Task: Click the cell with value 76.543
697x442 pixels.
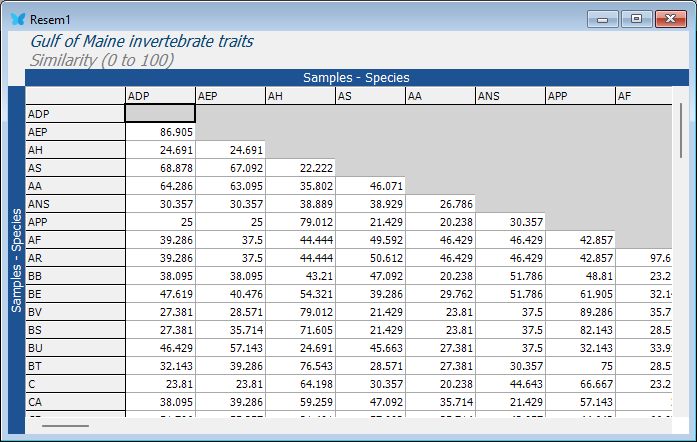Action: [x=299, y=366]
